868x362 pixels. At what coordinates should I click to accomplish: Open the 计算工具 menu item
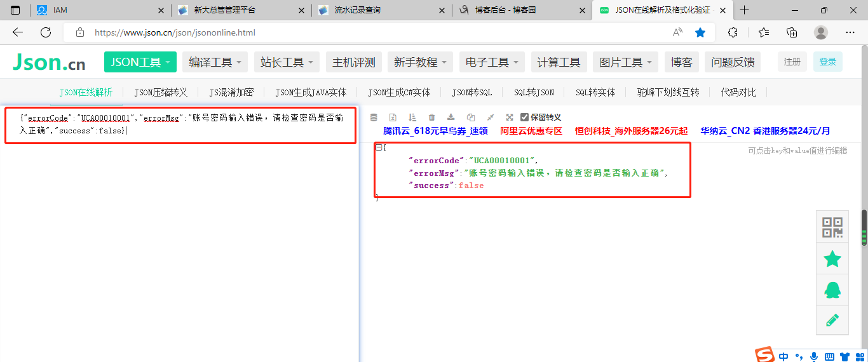(559, 62)
